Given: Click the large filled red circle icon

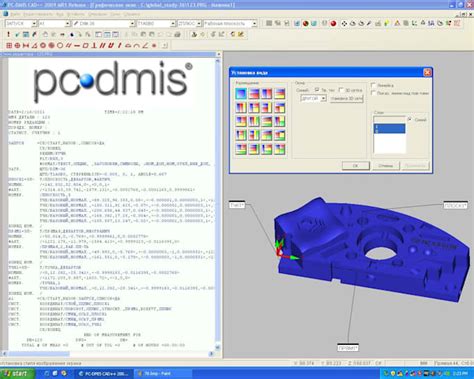Looking at the screenshot, I should [x=51, y=45].
